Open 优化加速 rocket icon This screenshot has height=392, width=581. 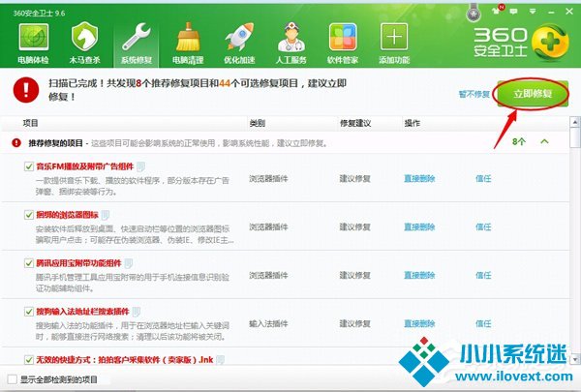[x=239, y=43]
